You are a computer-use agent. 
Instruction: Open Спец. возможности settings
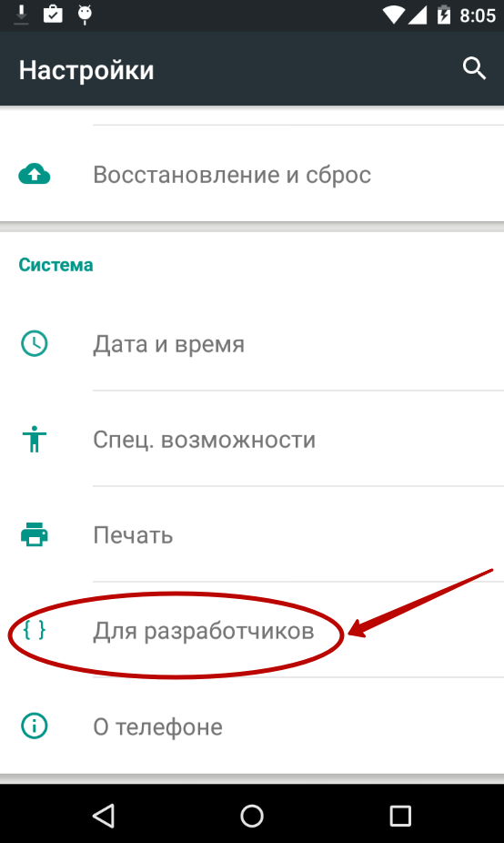coord(252,439)
